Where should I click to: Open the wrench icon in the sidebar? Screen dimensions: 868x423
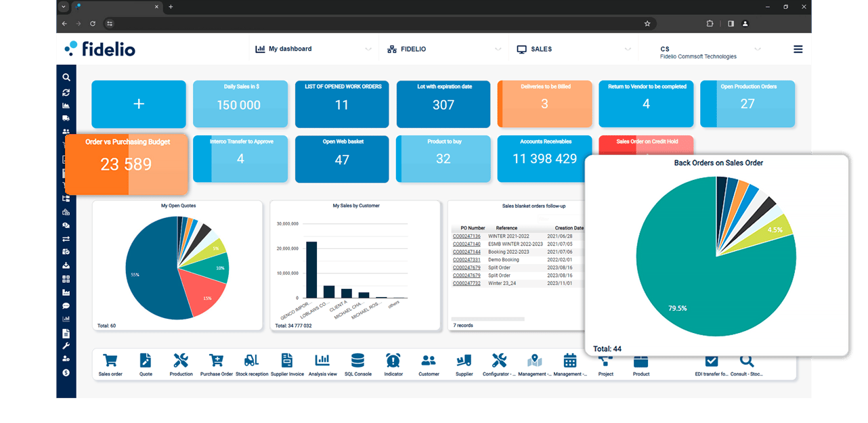pos(66,346)
